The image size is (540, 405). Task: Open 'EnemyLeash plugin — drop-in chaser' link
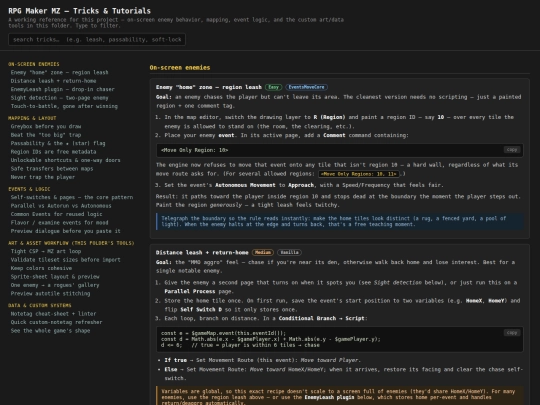[x=62, y=89]
